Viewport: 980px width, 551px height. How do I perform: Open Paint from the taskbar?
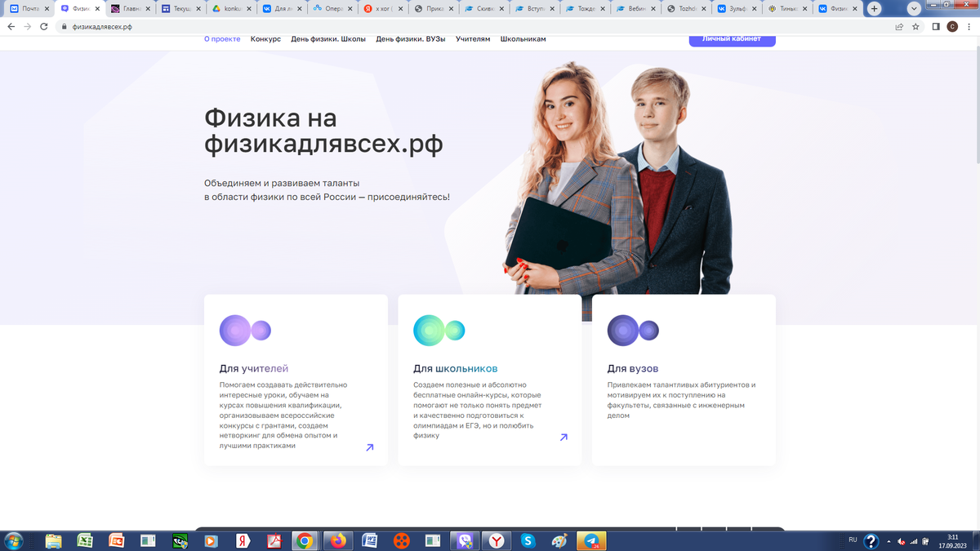[559, 540]
